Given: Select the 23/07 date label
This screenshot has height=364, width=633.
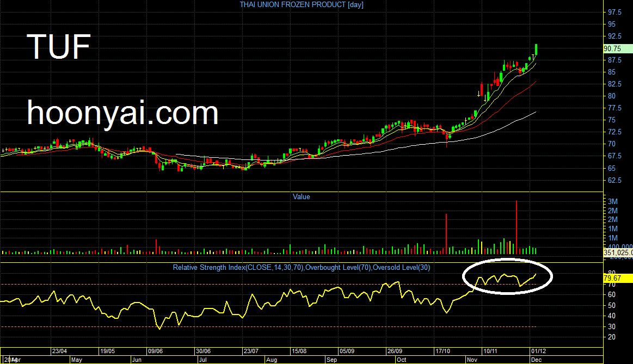Looking at the screenshot, I should pyautogui.click(x=251, y=351).
